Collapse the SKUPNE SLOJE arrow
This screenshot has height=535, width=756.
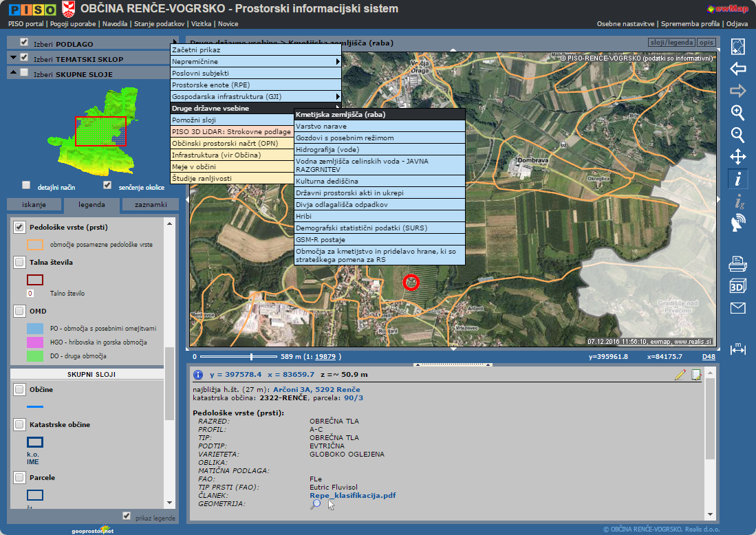[x=13, y=73]
